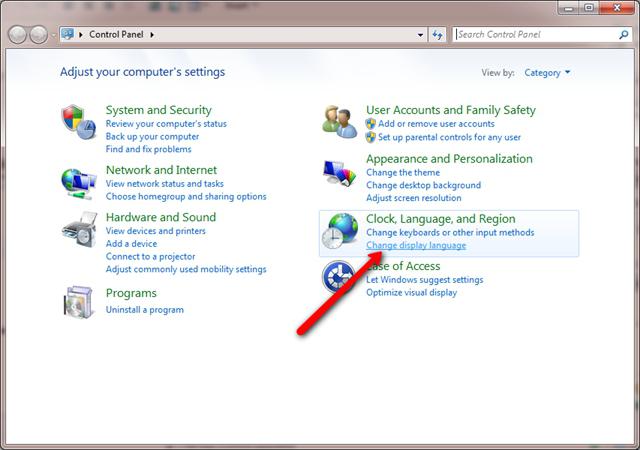The width and height of the screenshot is (640, 450).
Task: Open the Clock, Language, and Region globe icon
Action: pyautogui.click(x=340, y=231)
